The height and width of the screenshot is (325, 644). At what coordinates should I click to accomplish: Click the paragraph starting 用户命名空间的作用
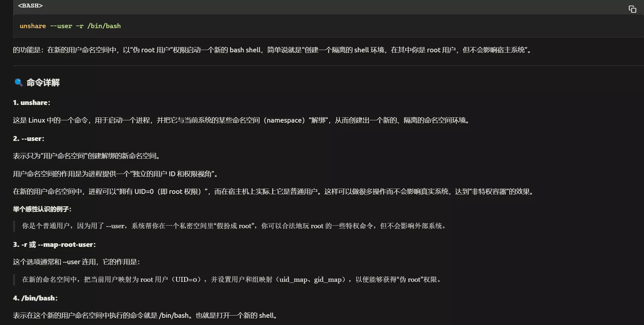[x=116, y=174]
